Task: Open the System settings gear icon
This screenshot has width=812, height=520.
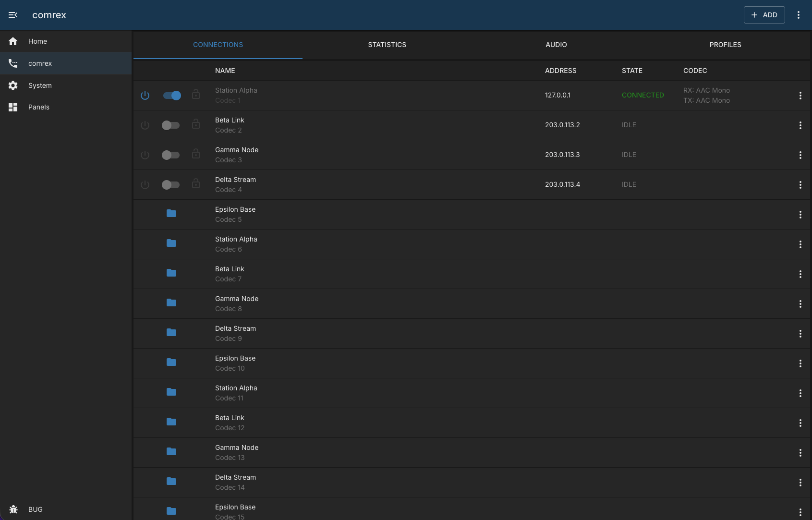Action: (13, 85)
